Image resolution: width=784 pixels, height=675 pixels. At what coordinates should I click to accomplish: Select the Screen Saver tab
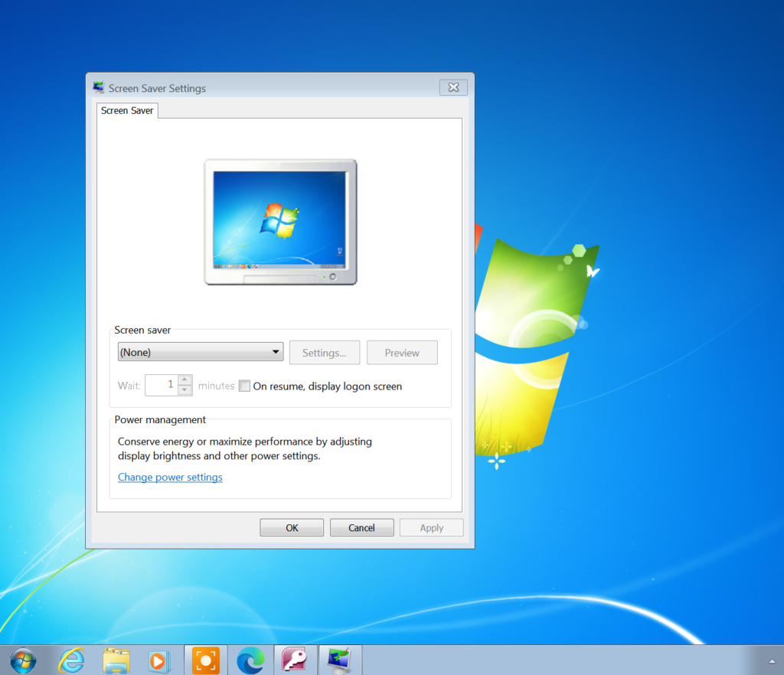[127, 110]
